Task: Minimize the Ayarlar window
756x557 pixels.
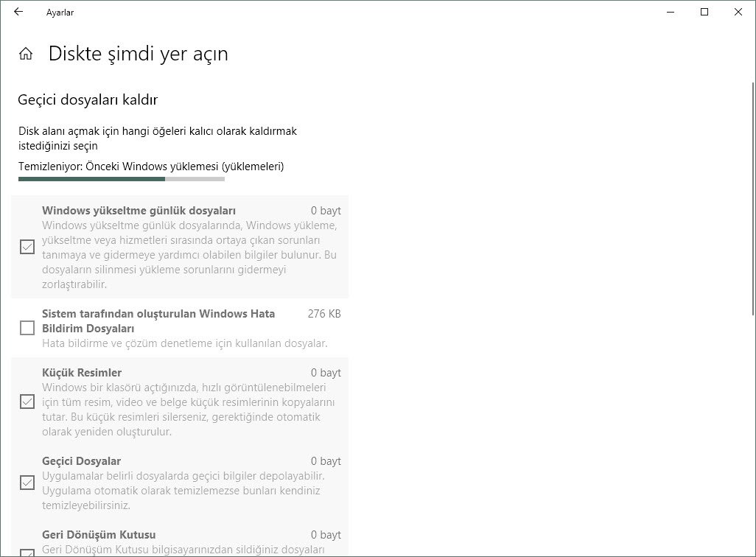Action: (x=670, y=12)
